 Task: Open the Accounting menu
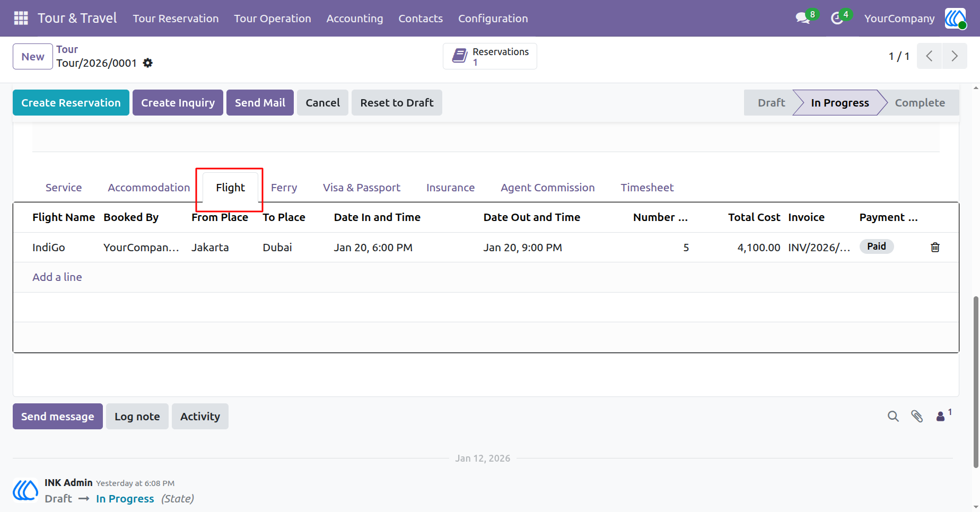(x=355, y=18)
